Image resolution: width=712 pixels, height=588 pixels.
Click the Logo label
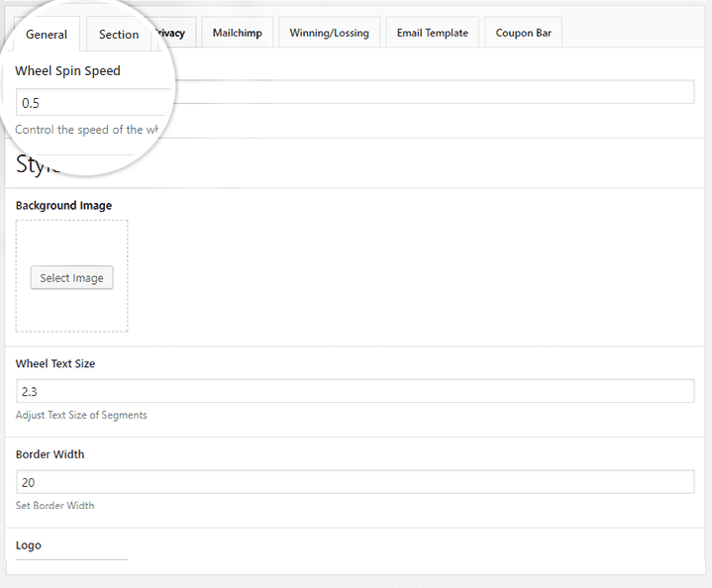click(29, 545)
